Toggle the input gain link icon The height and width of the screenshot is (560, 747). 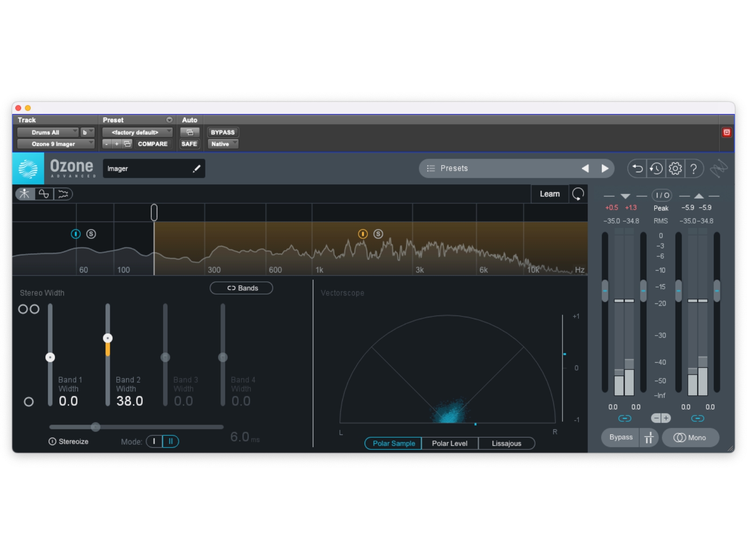point(625,418)
